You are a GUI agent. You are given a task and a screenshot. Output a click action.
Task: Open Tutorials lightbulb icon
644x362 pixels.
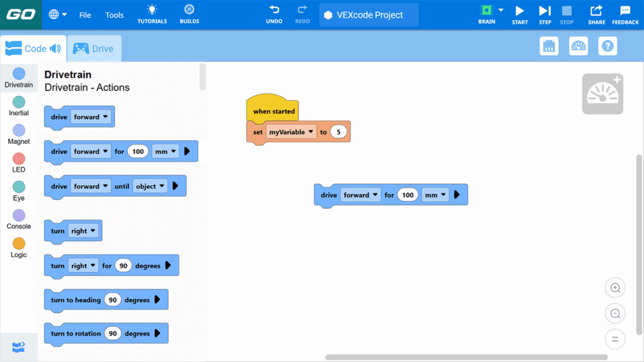(x=152, y=14)
